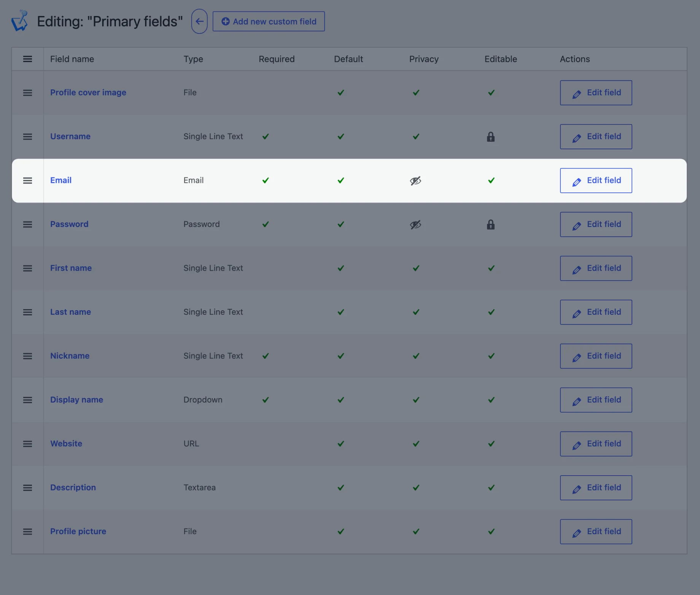
Task: Click the Required checkmark for Nickname
Action: [266, 356]
